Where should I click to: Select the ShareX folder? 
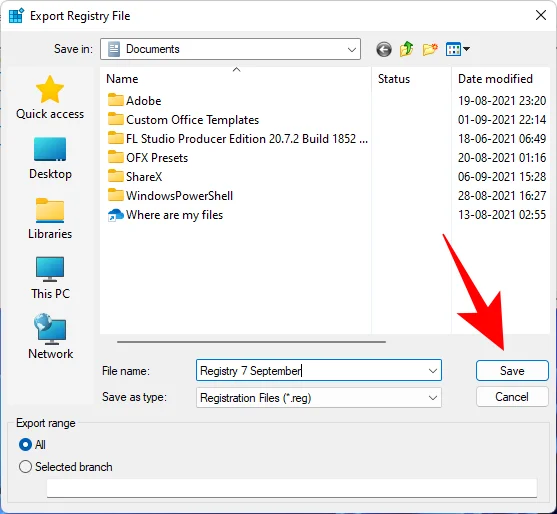[135, 177]
